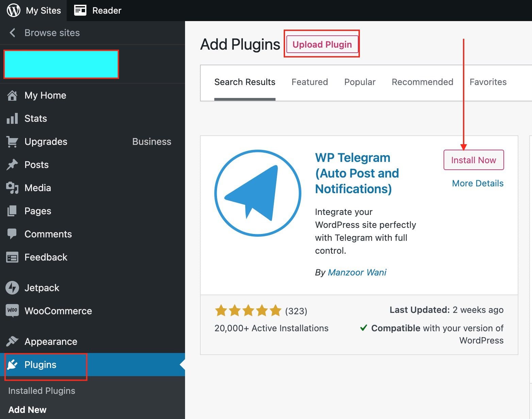
Task: Switch to the Featured tab
Action: point(310,82)
